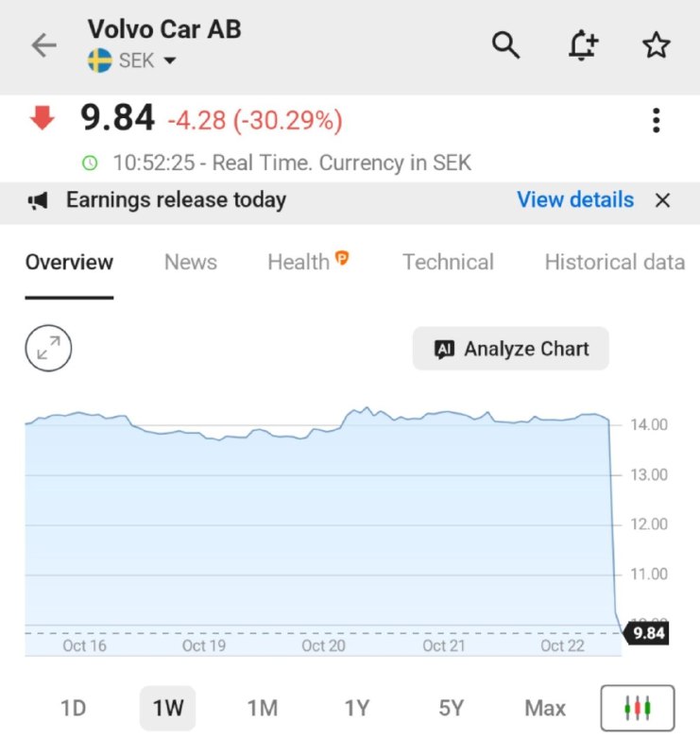Screen dimensions: 700x756
Task: Open the Technical tab
Action: point(448,263)
